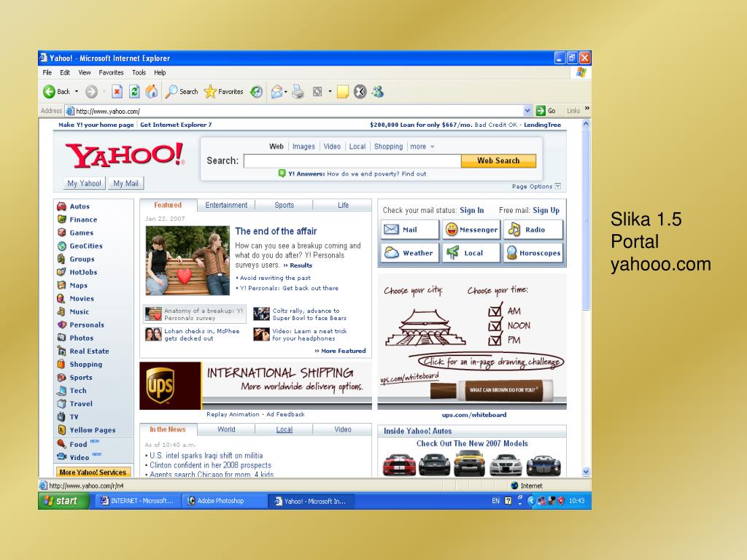The height and width of the screenshot is (560, 747).
Task: Select the Images search tab
Action: tap(303, 147)
